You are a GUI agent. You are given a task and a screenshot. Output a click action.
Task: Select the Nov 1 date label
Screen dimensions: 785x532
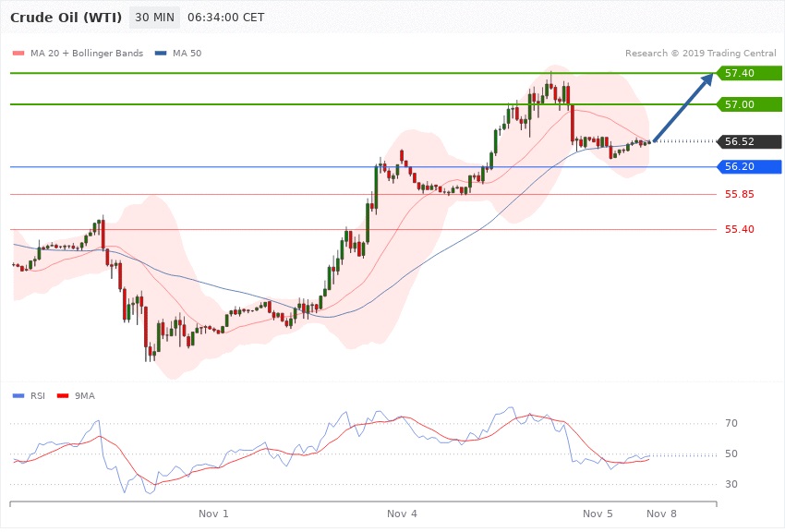213,514
